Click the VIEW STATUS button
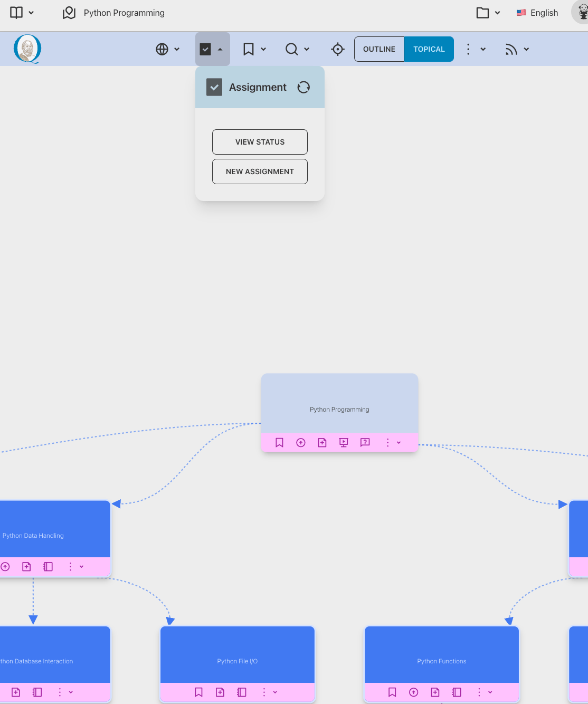The height and width of the screenshot is (704, 588). click(x=260, y=142)
